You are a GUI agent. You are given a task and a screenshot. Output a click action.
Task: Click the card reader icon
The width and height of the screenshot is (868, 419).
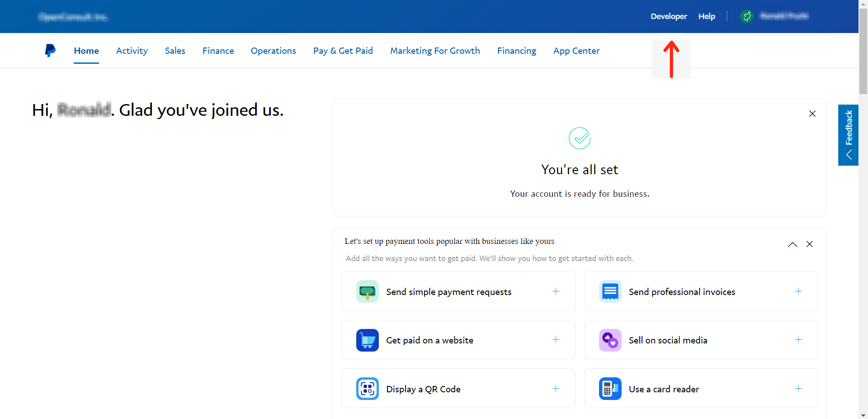610,389
